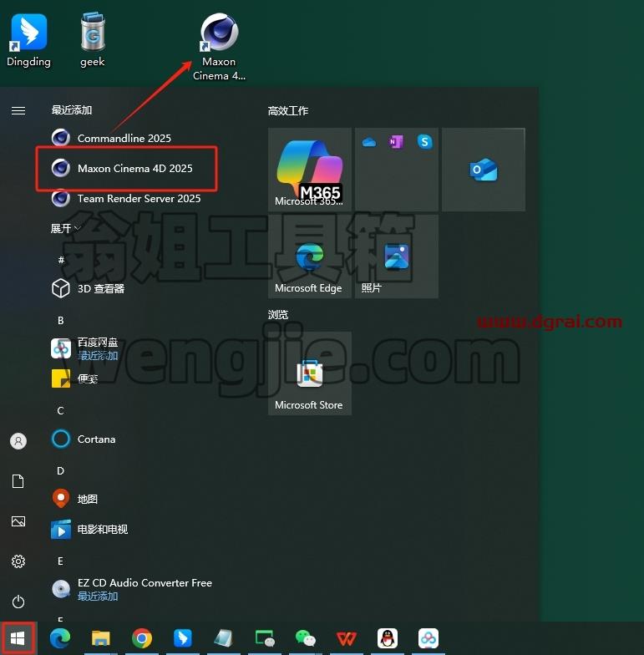Open Team Render Server 2025
The width and height of the screenshot is (644, 655).
(127, 199)
